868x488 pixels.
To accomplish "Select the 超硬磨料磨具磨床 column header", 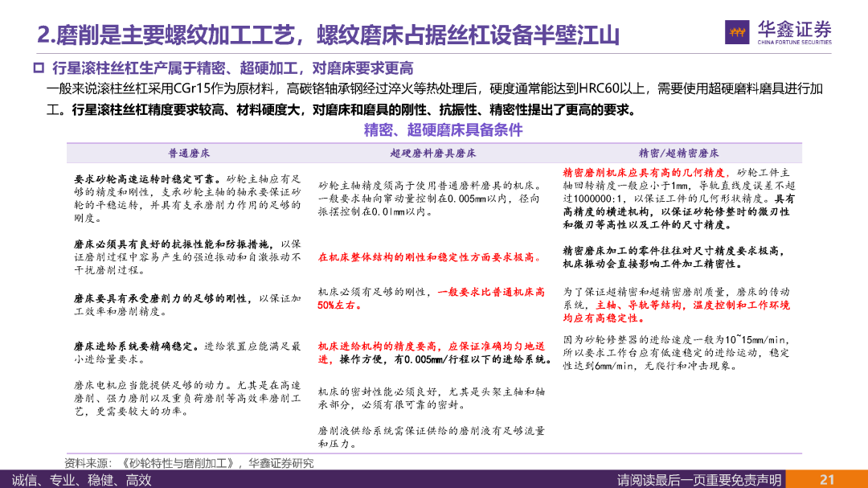I will (433, 154).
